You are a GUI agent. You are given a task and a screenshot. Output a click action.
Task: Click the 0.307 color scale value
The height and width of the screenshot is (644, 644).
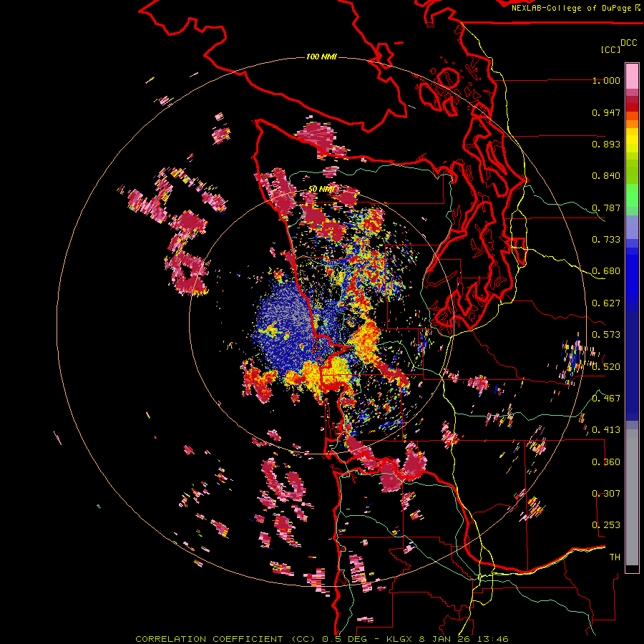(606, 493)
